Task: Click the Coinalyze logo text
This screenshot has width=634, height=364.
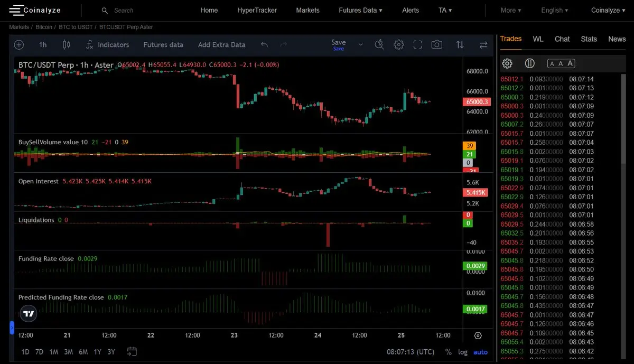Action: click(43, 10)
